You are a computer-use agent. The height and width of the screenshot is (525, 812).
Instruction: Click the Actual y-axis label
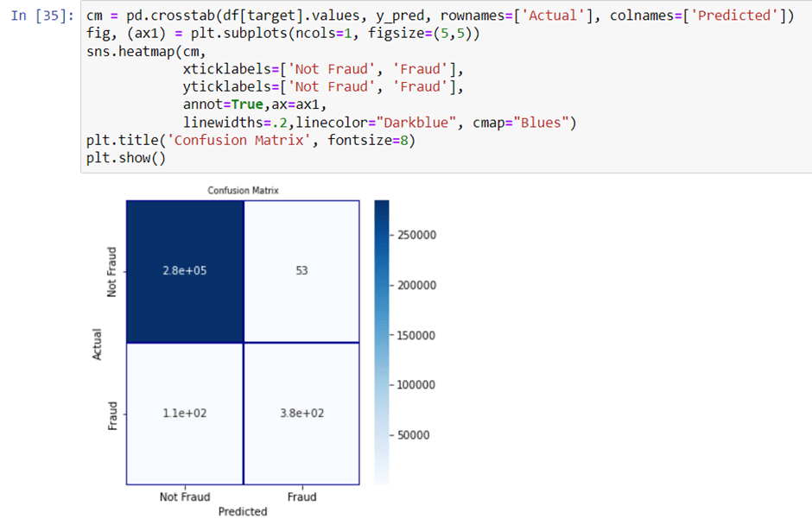(x=97, y=344)
